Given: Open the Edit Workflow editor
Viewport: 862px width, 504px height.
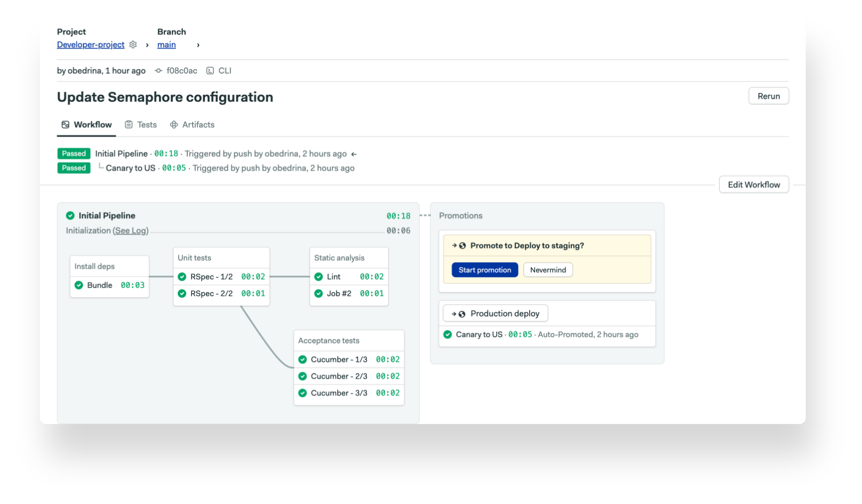Looking at the screenshot, I should coord(754,185).
